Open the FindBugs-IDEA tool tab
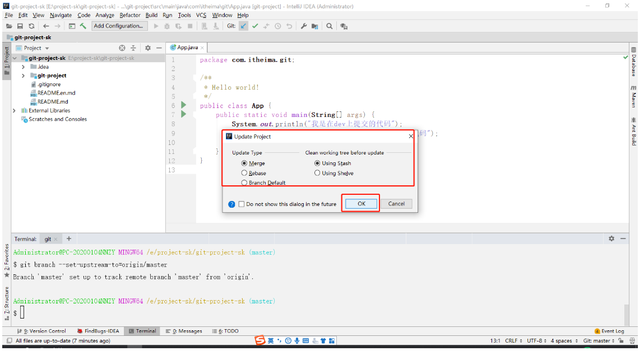This screenshot has width=644, height=351. coord(98,331)
